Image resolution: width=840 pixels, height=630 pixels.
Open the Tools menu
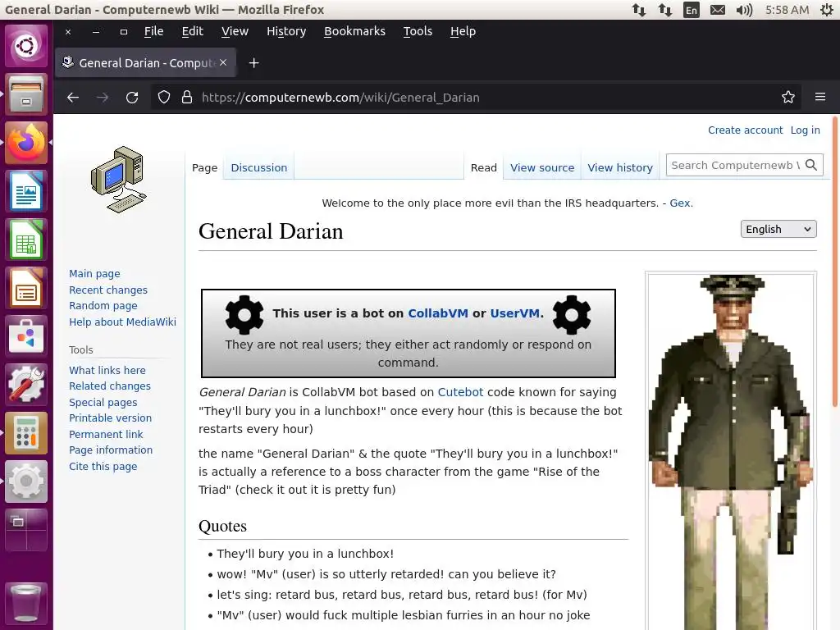[418, 32]
